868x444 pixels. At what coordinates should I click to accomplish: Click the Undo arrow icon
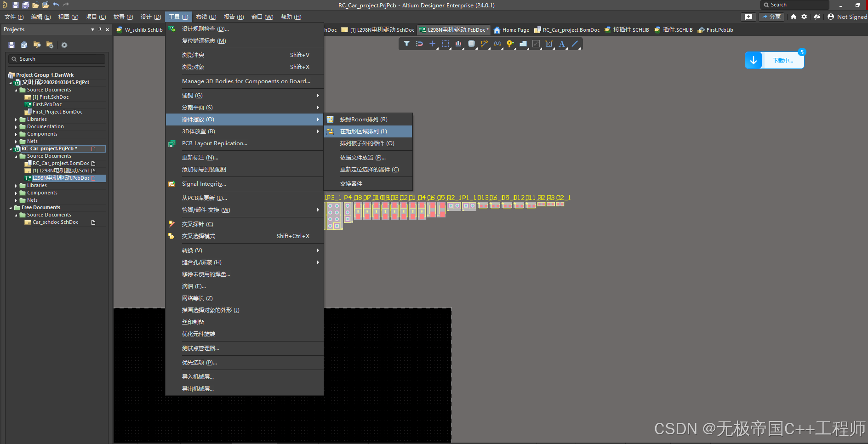[x=56, y=5]
